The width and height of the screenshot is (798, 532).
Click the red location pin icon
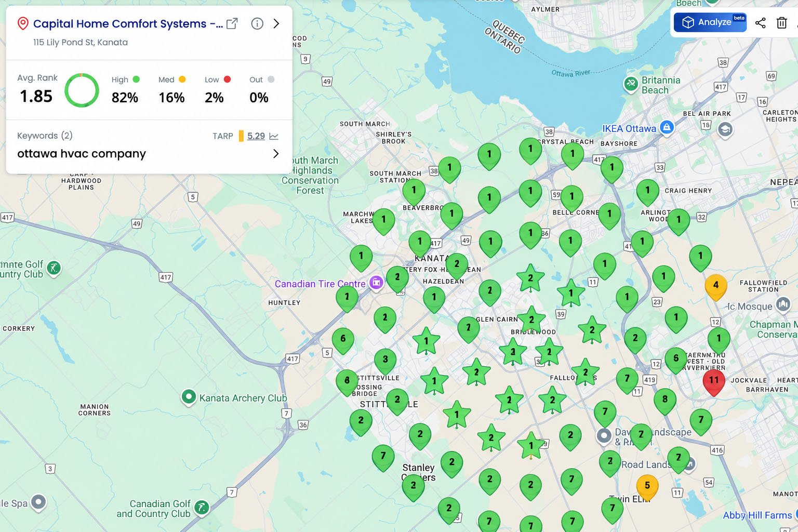point(23,23)
